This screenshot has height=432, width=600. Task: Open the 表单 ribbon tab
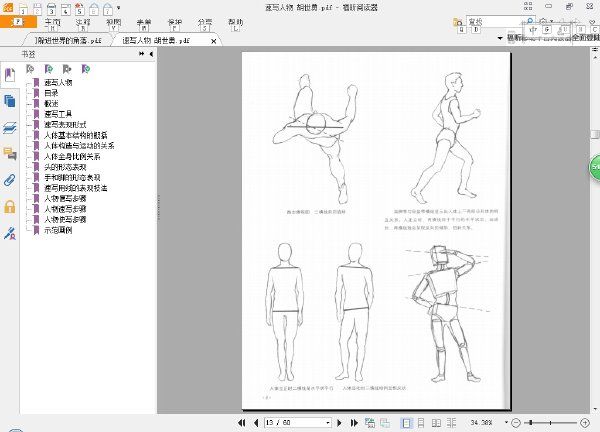pos(144,22)
